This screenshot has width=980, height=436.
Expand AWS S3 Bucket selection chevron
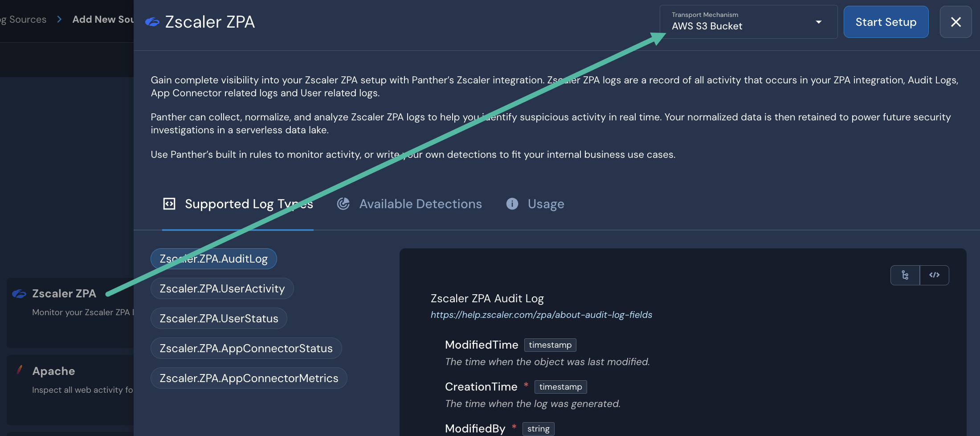(x=818, y=21)
